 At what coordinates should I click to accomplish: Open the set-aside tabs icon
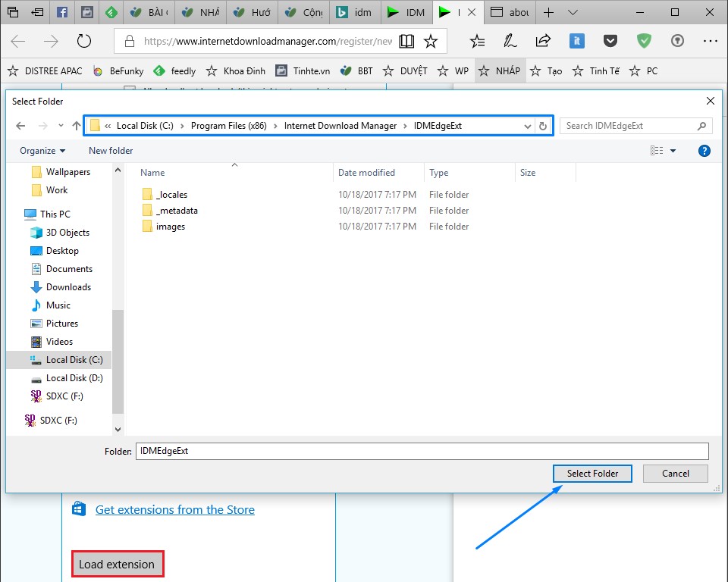pos(13,12)
